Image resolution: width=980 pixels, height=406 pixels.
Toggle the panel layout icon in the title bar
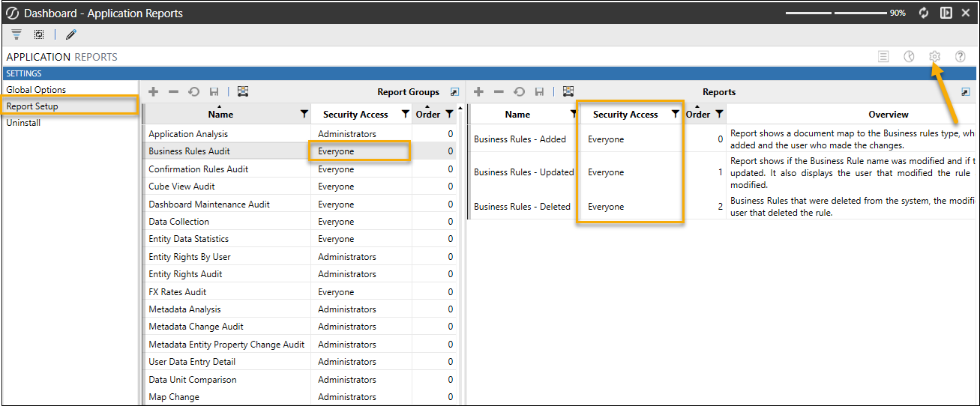[x=946, y=13]
